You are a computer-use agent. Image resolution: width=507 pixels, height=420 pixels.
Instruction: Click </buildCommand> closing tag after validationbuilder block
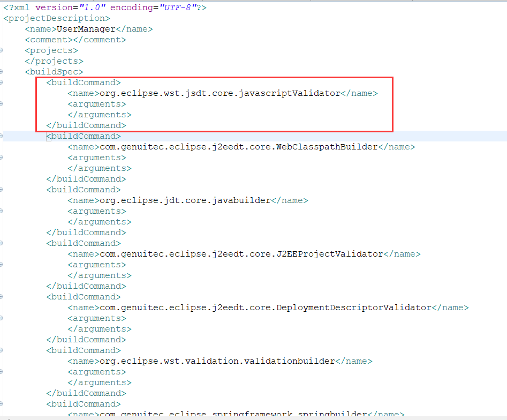coord(86,393)
